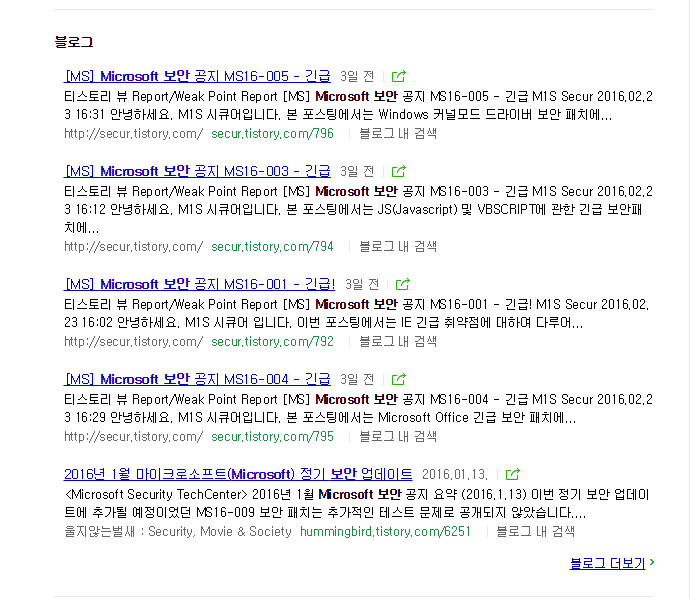Image resolution: width=690 pixels, height=599 pixels.
Task: Open the MS16-001 긴급! blog title
Action: (x=199, y=284)
